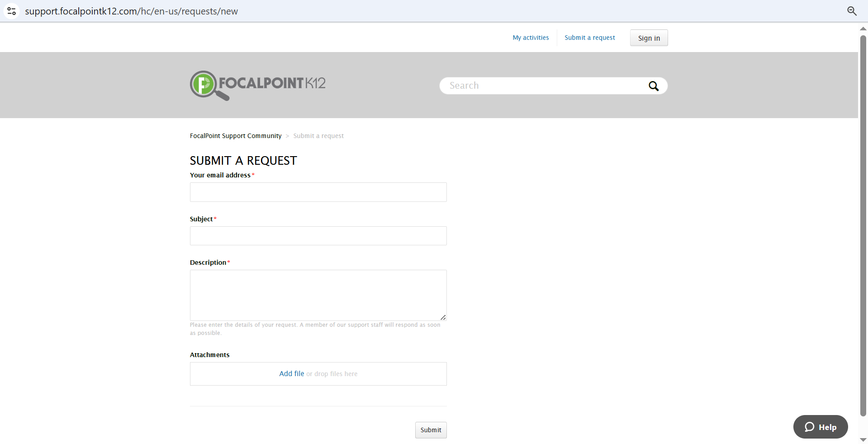Open the browser zoom icon in address bar

(852, 11)
